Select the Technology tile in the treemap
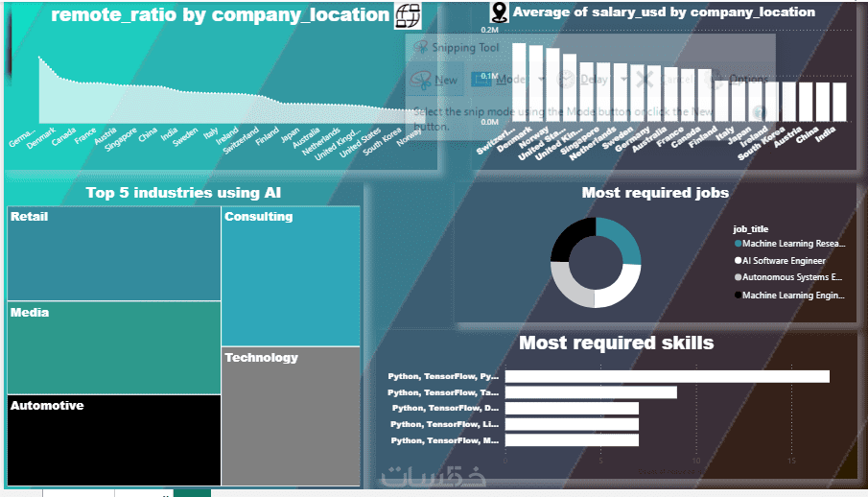Screen dimensions: 868x497 (291, 416)
